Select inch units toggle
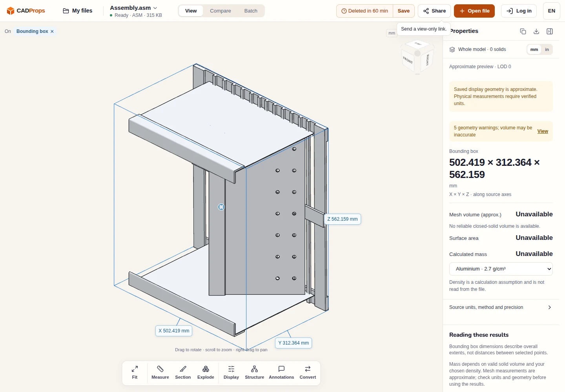Viewport: 565px width, 392px height. pyautogui.click(x=547, y=49)
